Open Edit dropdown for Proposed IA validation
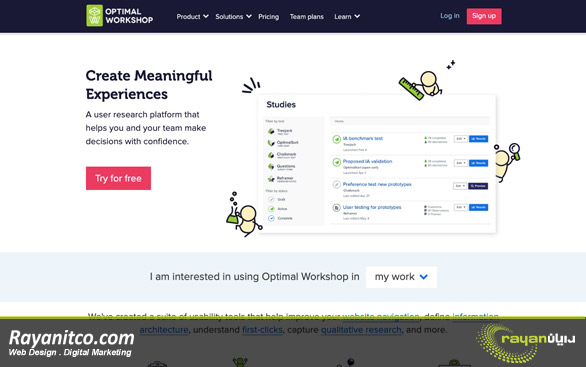Viewport: 586px width, 367px height. pos(460,163)
